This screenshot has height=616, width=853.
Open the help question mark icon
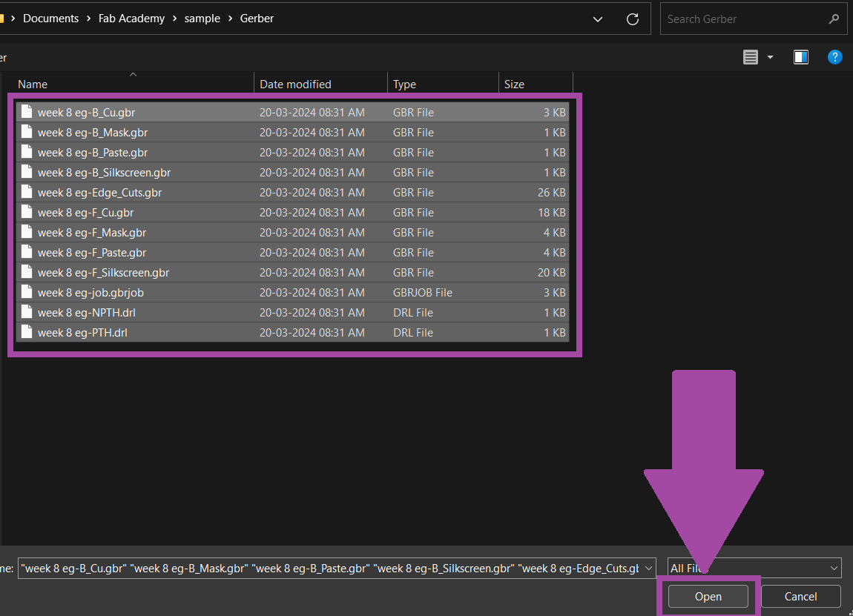point(834,57)
